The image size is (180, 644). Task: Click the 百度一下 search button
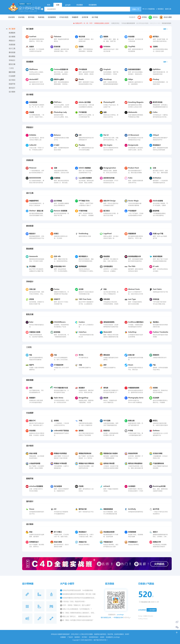[x=135, y=9]
